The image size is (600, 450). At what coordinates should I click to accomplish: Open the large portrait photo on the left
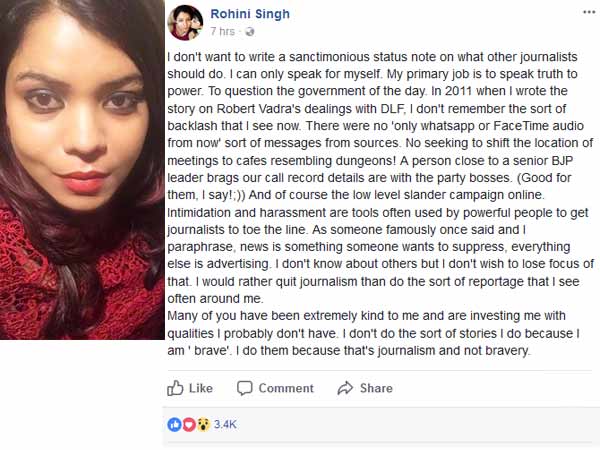click(82, 170)
